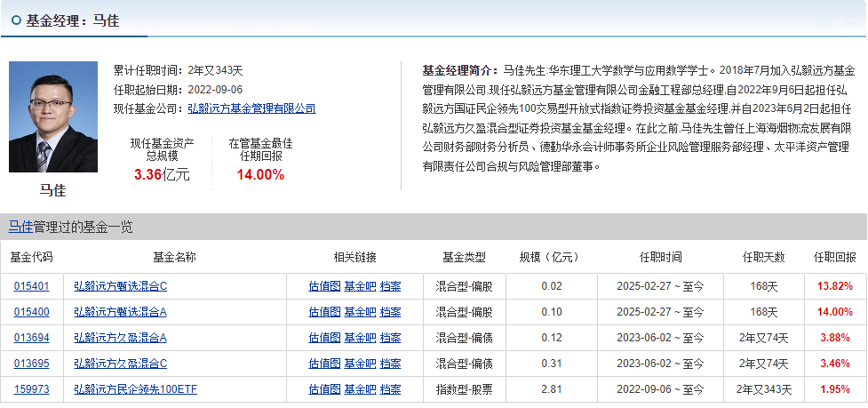
Task: Click the 3.88% return value
Action: tap(835, 338)
